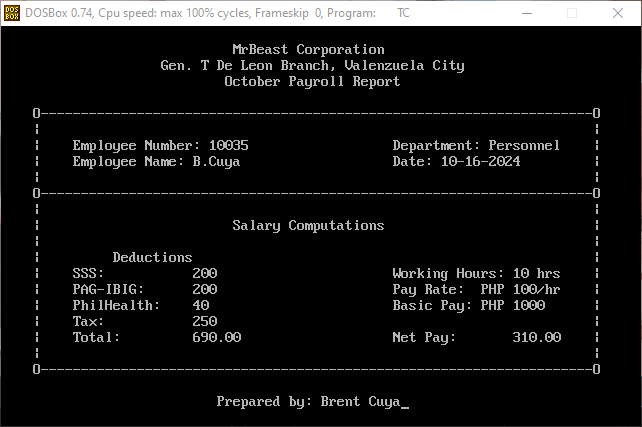Select the Net Pay 310.00 amount
642x427 pixels.
point(536,337)
